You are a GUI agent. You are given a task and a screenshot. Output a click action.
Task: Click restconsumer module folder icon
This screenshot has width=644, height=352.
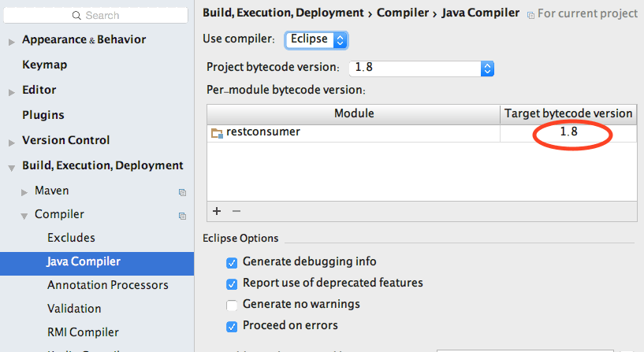pyautogui.click(x=217, y=133)
